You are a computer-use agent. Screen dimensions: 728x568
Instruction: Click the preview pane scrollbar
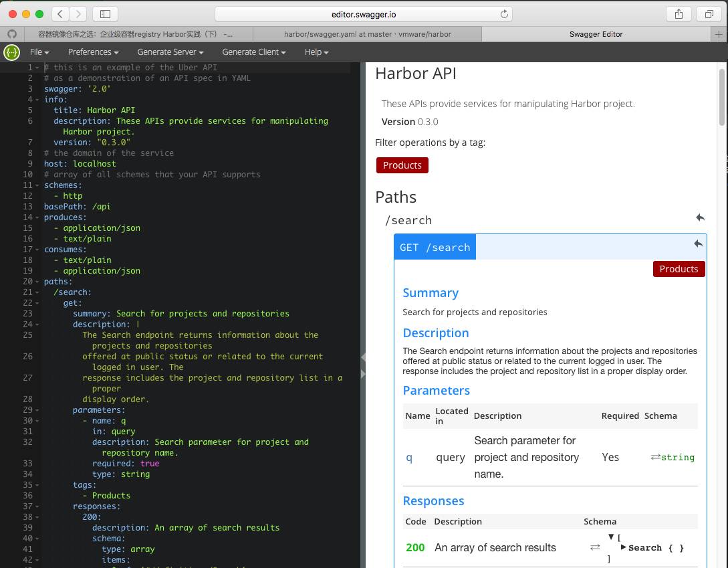coord(721,97)
